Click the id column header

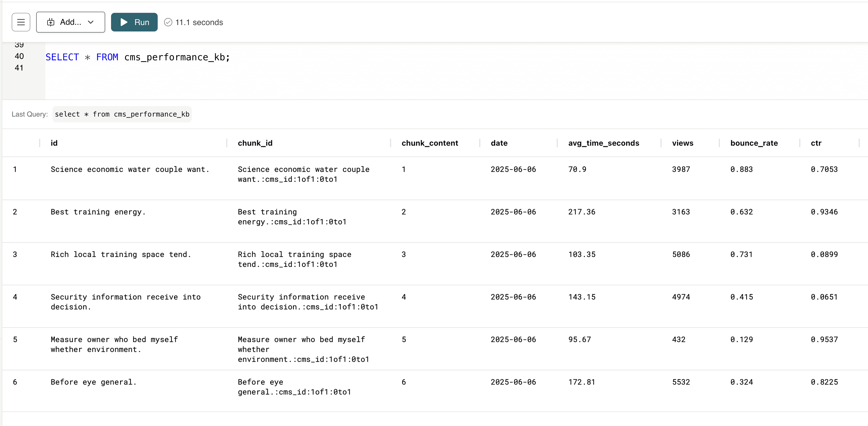tap(54, 143)
